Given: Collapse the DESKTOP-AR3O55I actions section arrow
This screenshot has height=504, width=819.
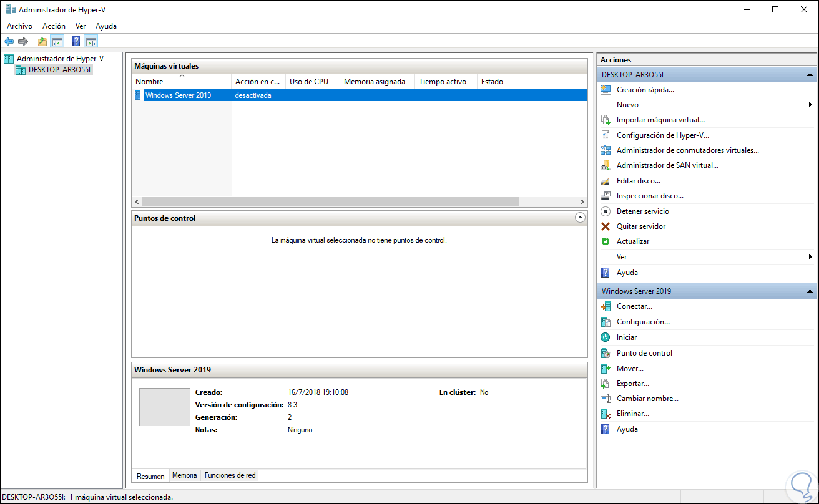Looking at the screenshot, I should pos(810,75).
